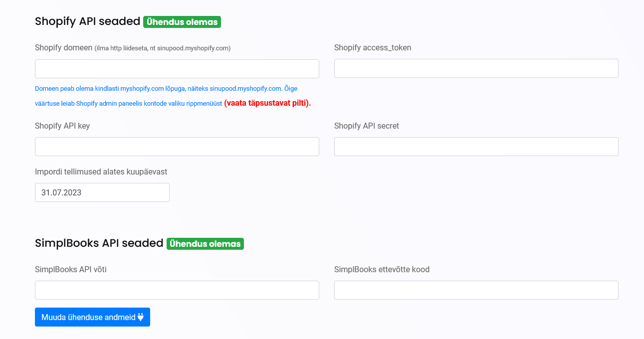Click the 'Shopify API key' label
644x339 pixels.
62,126
